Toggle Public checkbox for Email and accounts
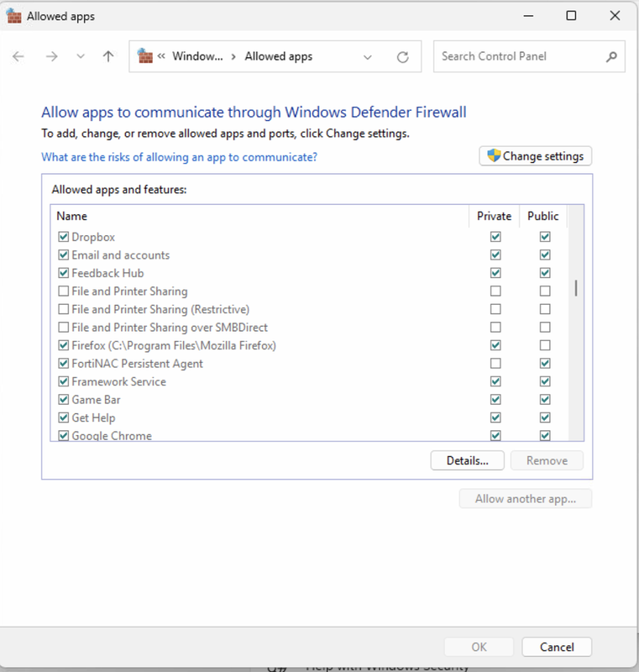The image size is (639, 672). point(545,255)
